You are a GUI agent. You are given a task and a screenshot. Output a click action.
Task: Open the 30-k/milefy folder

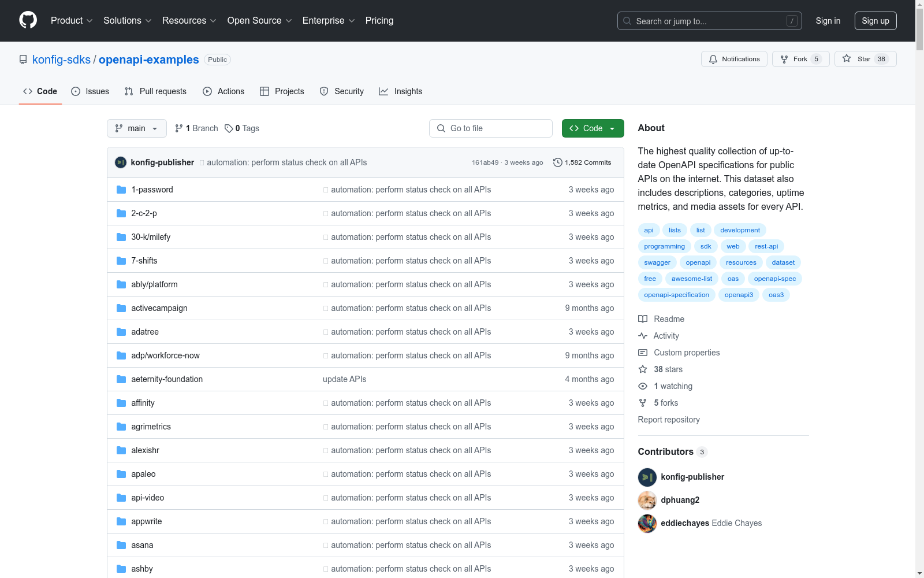[x=151, y=237]
